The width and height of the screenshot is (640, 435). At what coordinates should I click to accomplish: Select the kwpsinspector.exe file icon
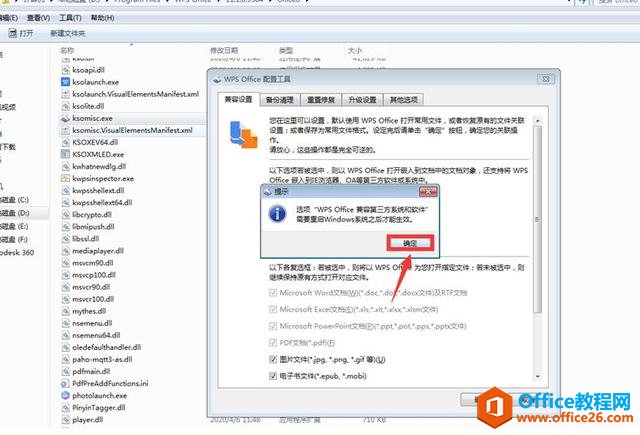pos(65,178)
